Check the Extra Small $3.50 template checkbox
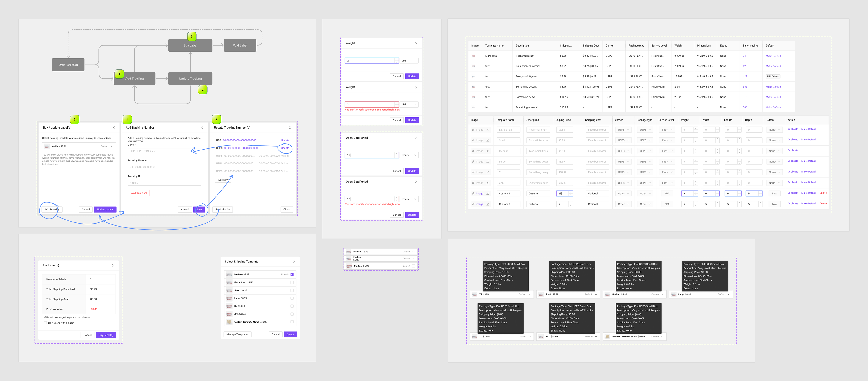This screenshot has height=381, width=868. tap(292, 282)
